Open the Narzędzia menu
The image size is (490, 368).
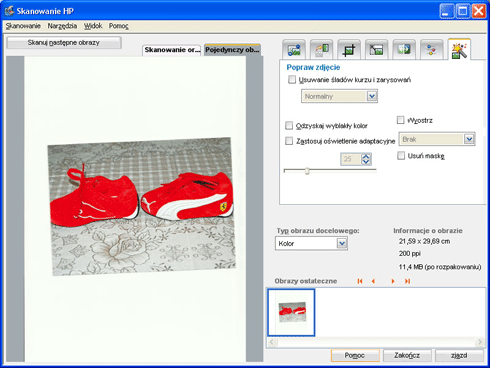pyautogui.click(x=62, y=26)
